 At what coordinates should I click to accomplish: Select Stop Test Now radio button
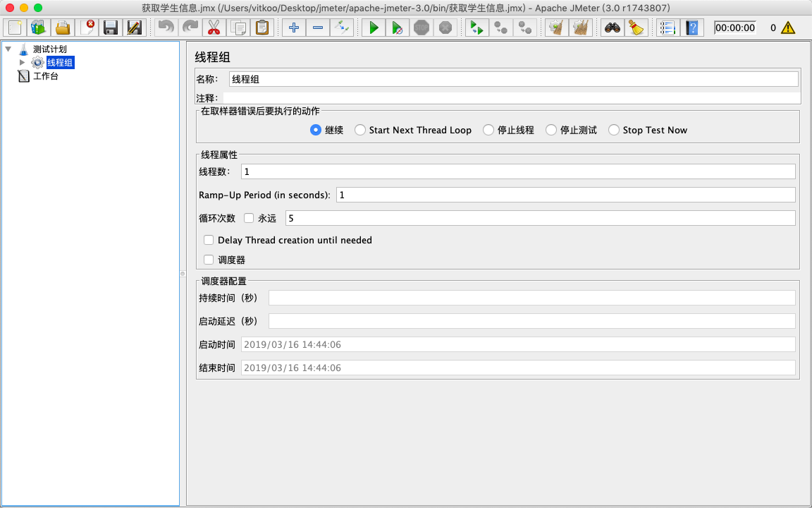614,130
